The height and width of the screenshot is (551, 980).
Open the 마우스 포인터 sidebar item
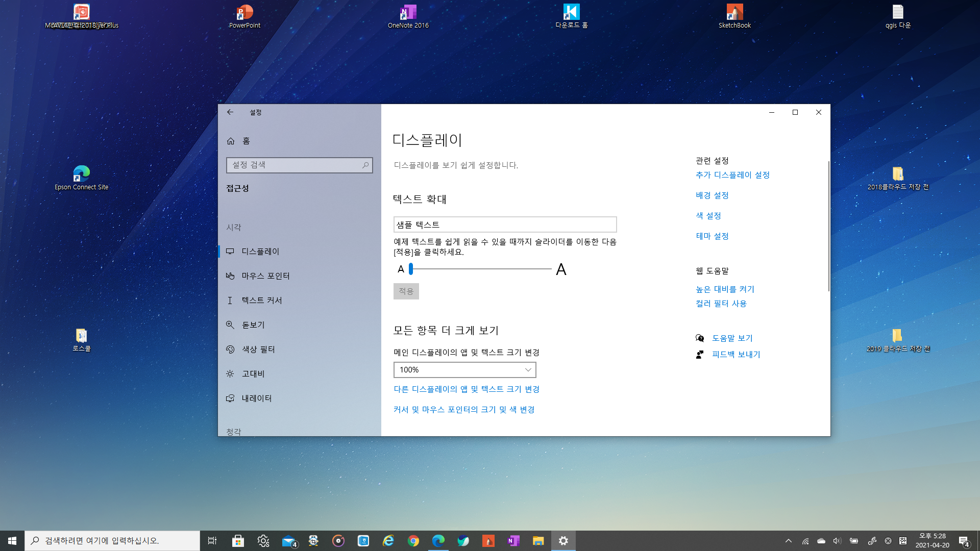coord(265,276)
